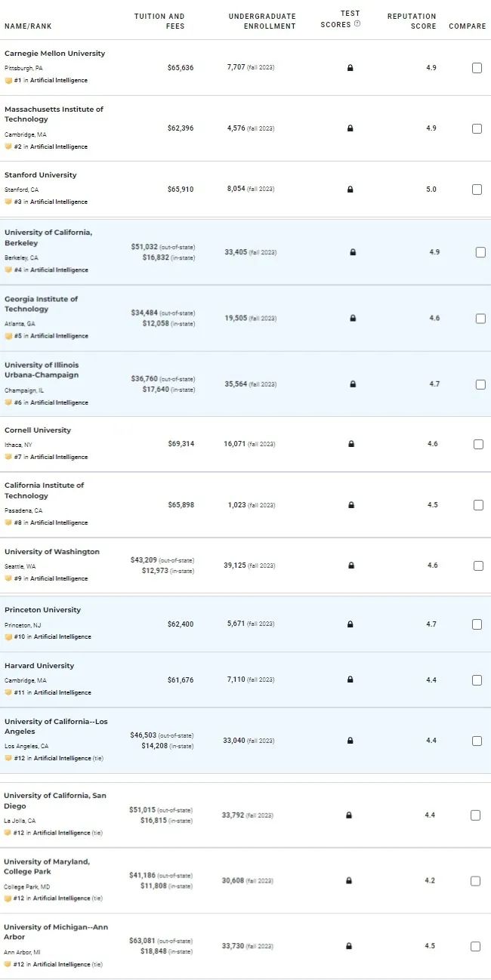Click the rank badge icon under Princeton University

click(8, 636)
